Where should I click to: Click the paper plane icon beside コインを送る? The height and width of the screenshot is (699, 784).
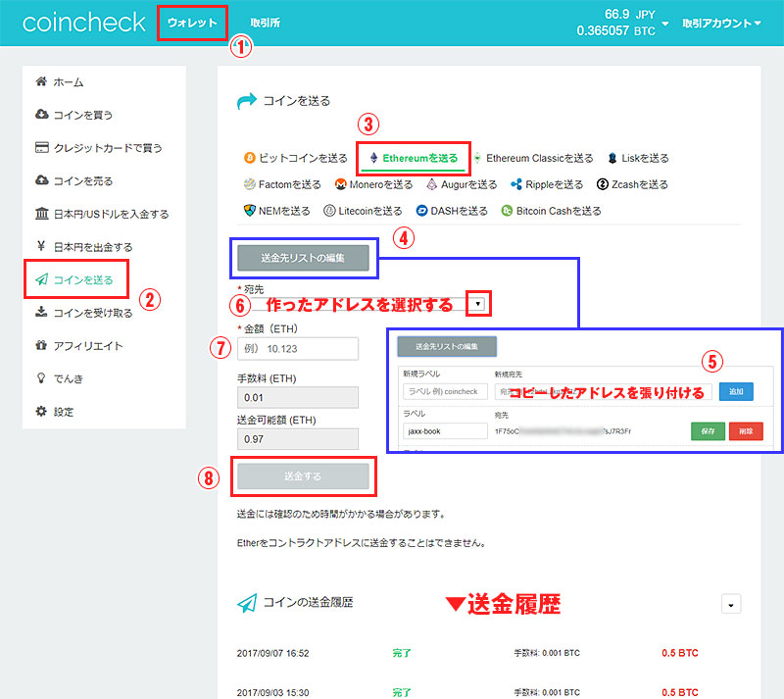point(41,279)
